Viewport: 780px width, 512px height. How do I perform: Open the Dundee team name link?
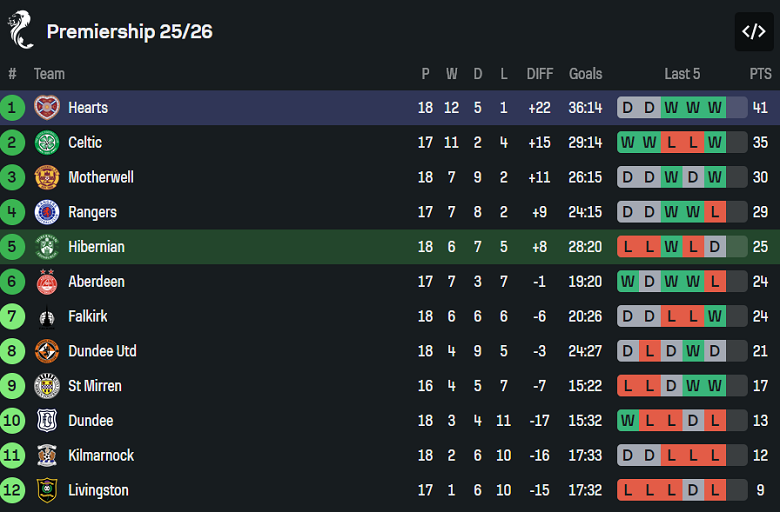coord(90,421)
